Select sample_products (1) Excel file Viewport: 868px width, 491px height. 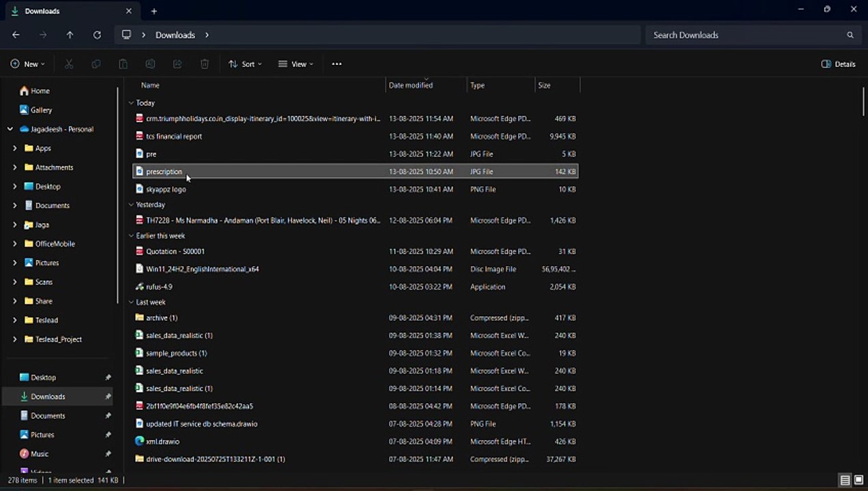(x=355, y=353)
